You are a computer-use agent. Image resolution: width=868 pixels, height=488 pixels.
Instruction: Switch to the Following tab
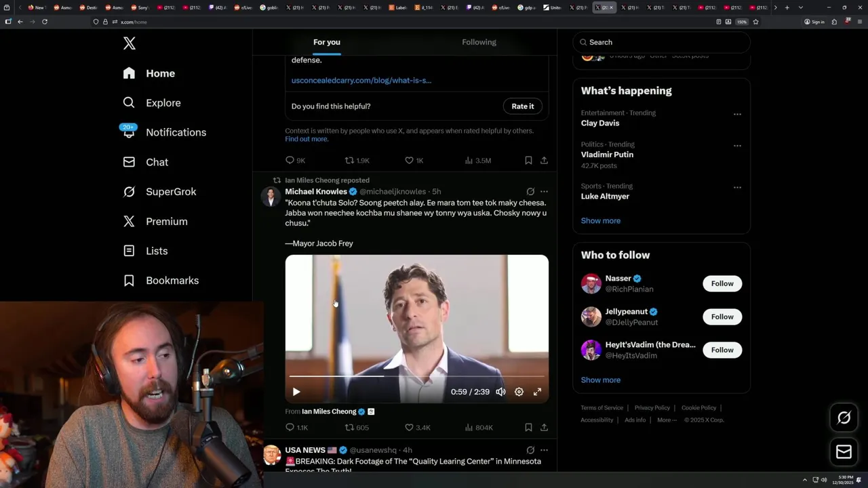(x=479, y=42)
